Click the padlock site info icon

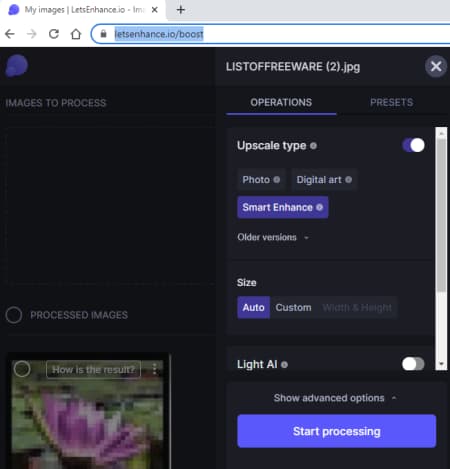[103, 34]
